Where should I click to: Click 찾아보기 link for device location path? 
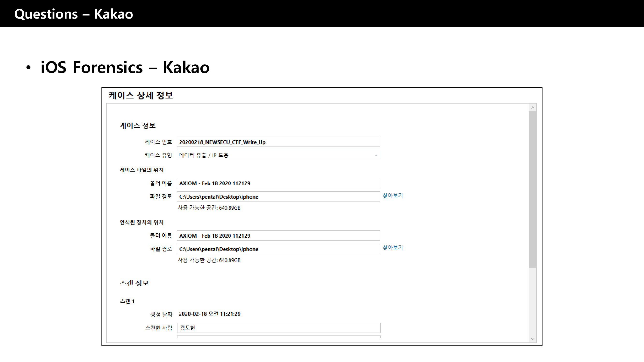(x=392, y=248)
